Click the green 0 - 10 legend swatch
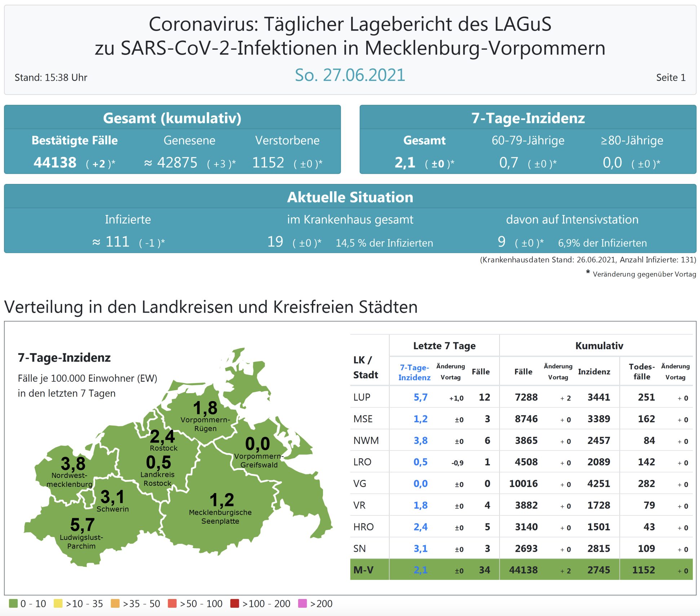700x616 pixels. 13,603
